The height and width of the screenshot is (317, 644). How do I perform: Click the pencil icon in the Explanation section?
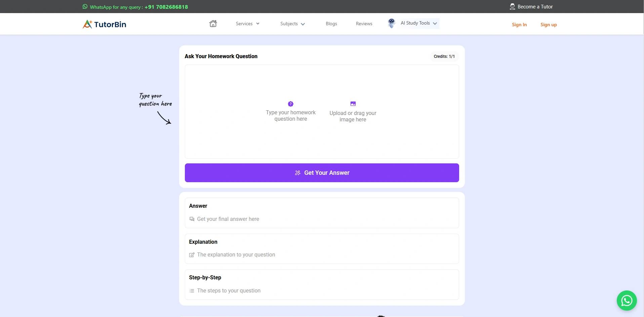coord(192,255)
